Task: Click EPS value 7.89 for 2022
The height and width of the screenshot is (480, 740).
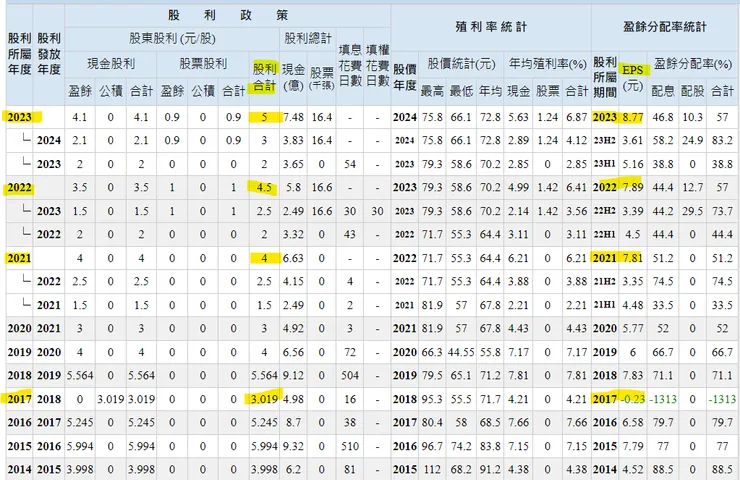Action: click(633, 187)
